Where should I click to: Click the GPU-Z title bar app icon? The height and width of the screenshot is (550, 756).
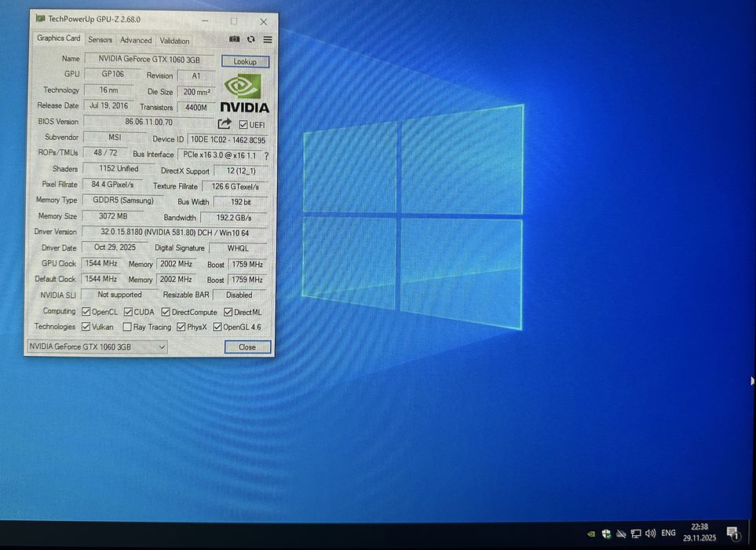click(x=41, y=19)
